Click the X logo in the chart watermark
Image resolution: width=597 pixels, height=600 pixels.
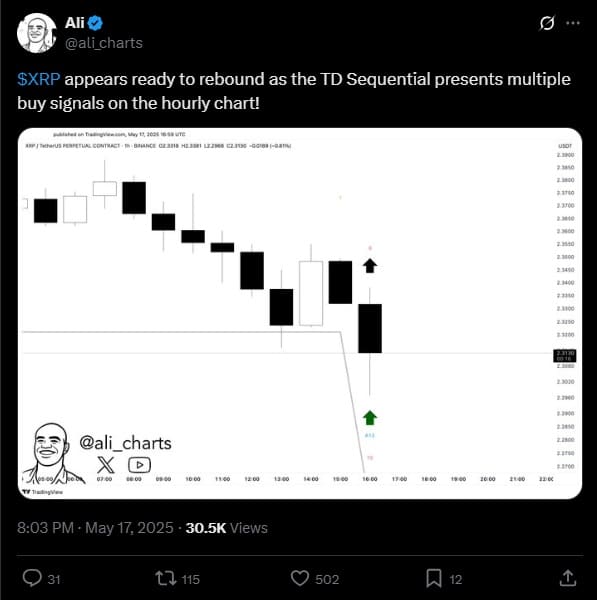106,465
